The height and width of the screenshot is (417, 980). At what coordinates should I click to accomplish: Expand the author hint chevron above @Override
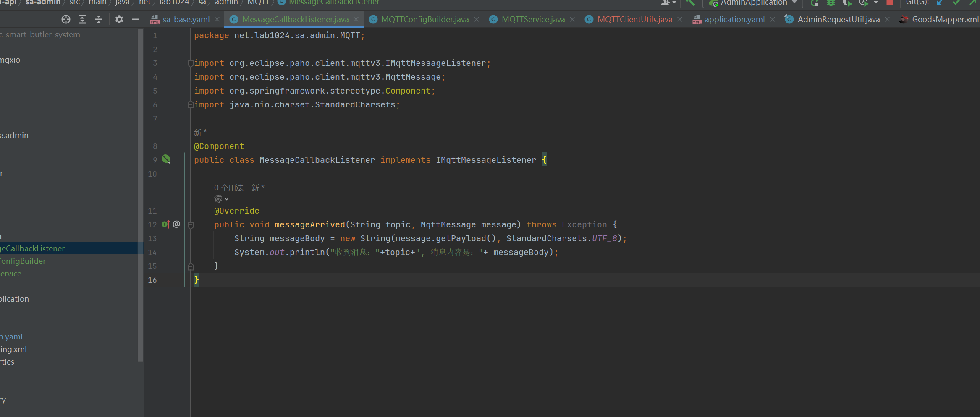click(227, 199)
